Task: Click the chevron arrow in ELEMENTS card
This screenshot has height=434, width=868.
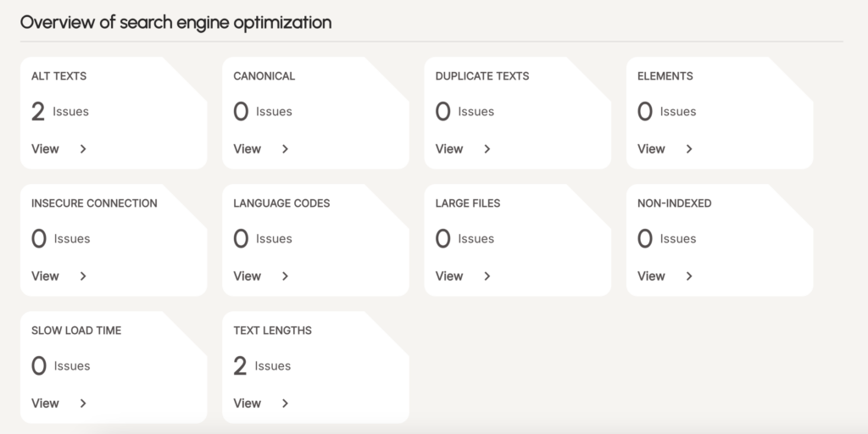Action: pyautogui.click(x=689, y=149)
